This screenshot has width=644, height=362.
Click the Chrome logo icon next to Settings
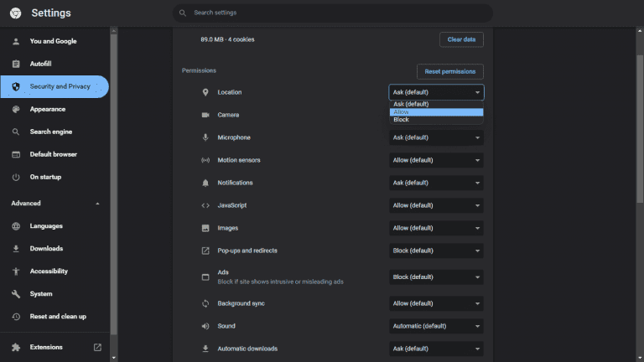[x=15, y=13]
